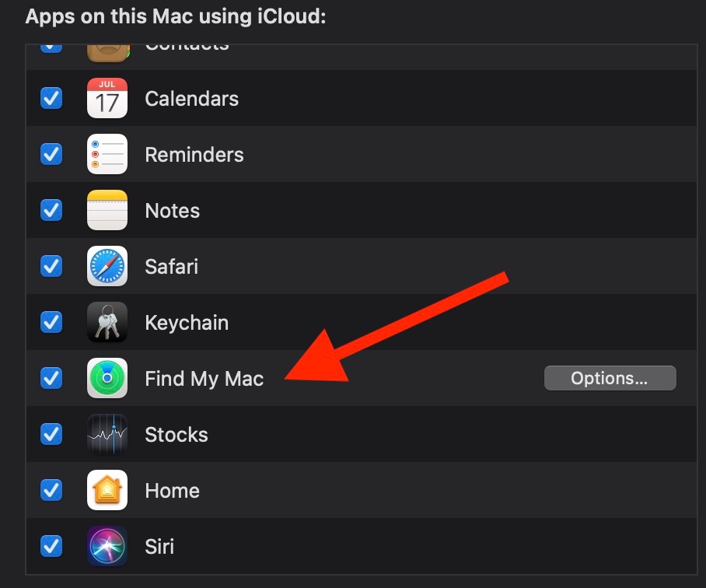Screen dimensions: 706x588
Task: Toggle the Notes checkbox off
Action: [x=51, y=210]
